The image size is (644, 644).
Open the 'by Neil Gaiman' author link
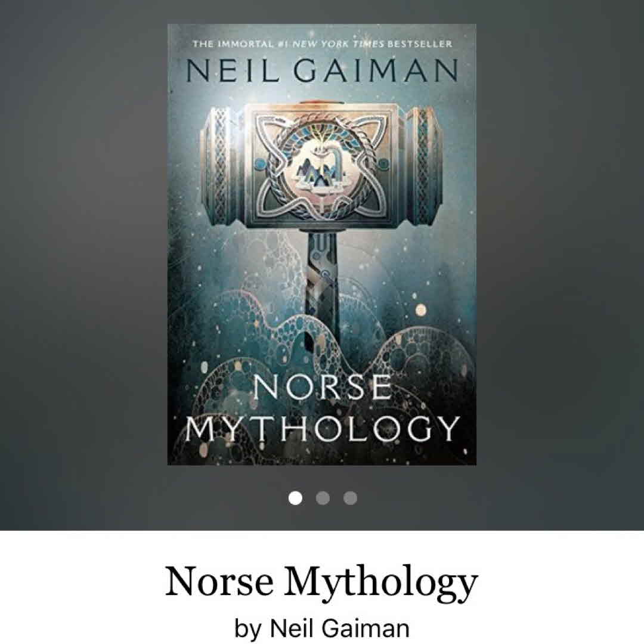pos(321,628)
